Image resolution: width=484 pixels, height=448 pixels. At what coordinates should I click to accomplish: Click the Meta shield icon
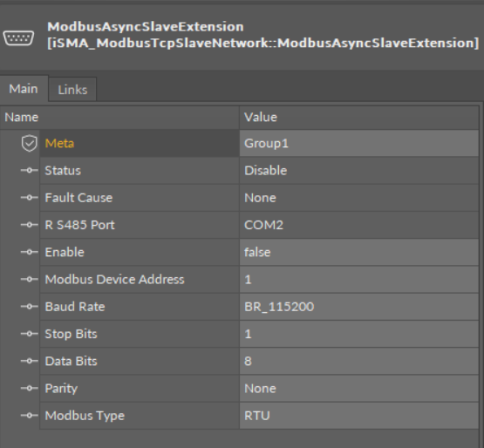pyautogui.click(x=30, y=143)
